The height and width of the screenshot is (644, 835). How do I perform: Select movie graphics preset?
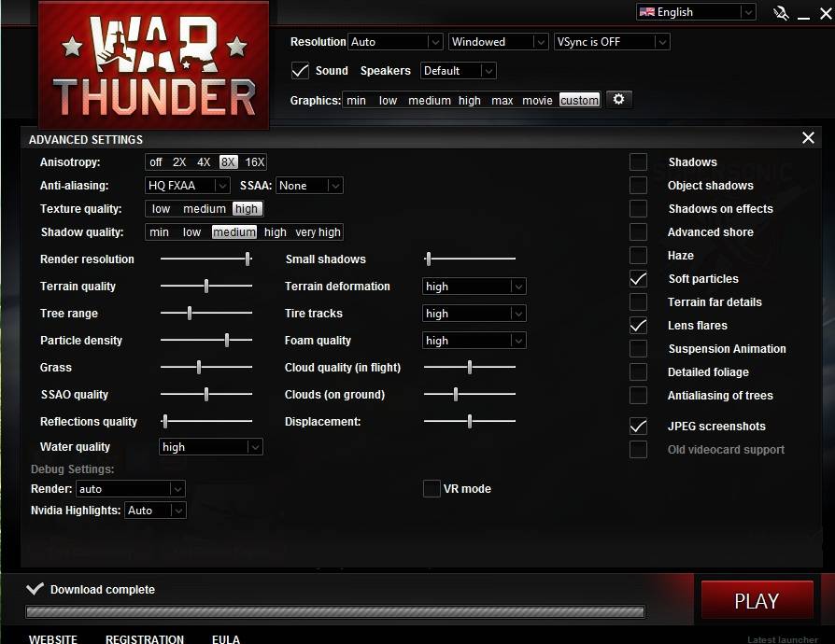(537, 100)
